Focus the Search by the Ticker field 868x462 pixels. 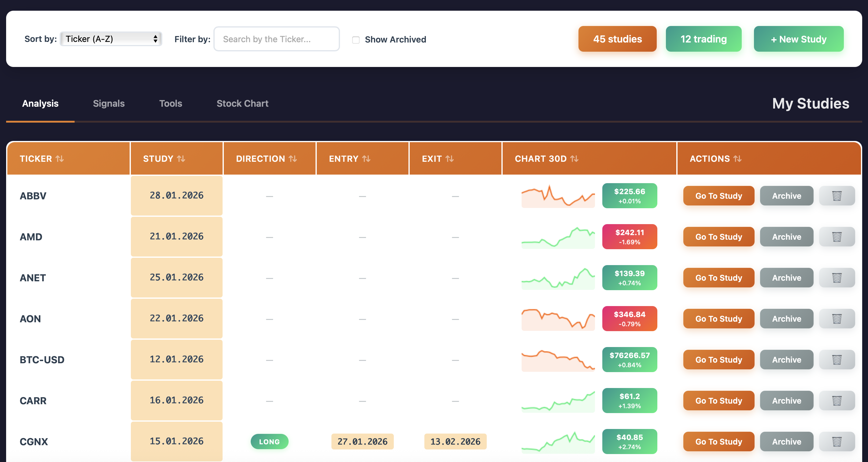pos(276,39)
